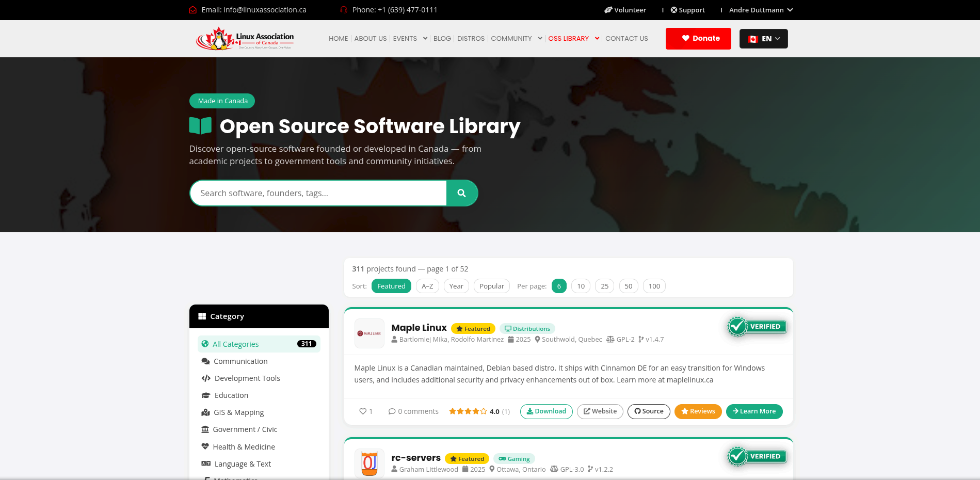Sort projects by Featured
This screenshot has height=480, width=980.
point(391,286)
